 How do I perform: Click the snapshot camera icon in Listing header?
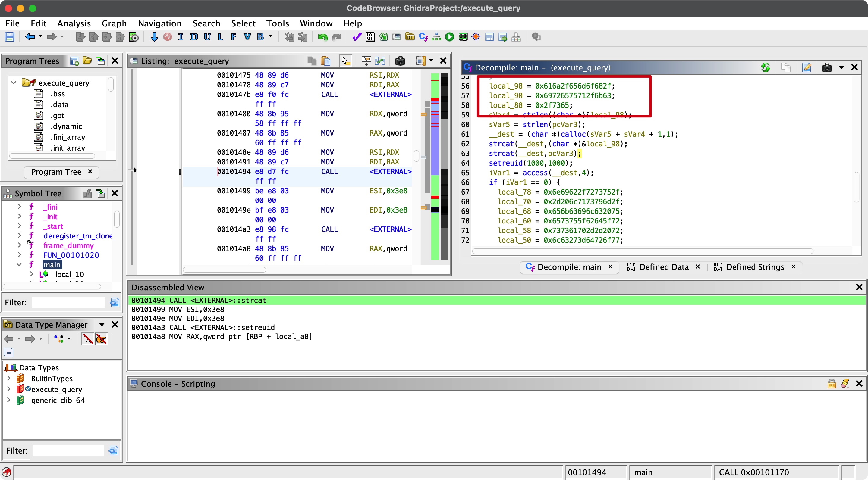point(400,61)
